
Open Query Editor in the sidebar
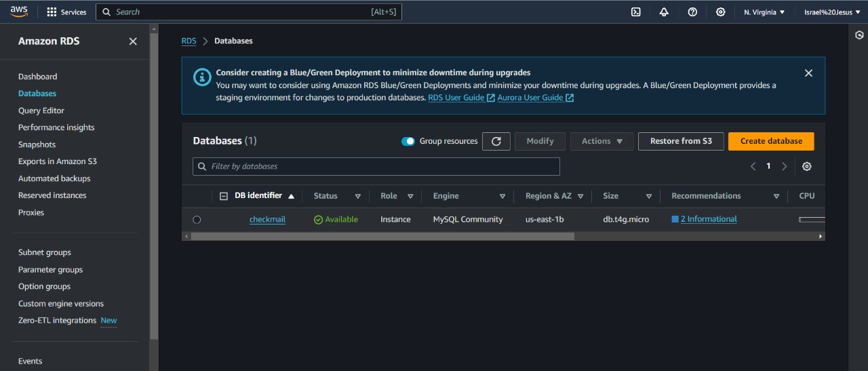pyautogui.click(x=41, y=111)
